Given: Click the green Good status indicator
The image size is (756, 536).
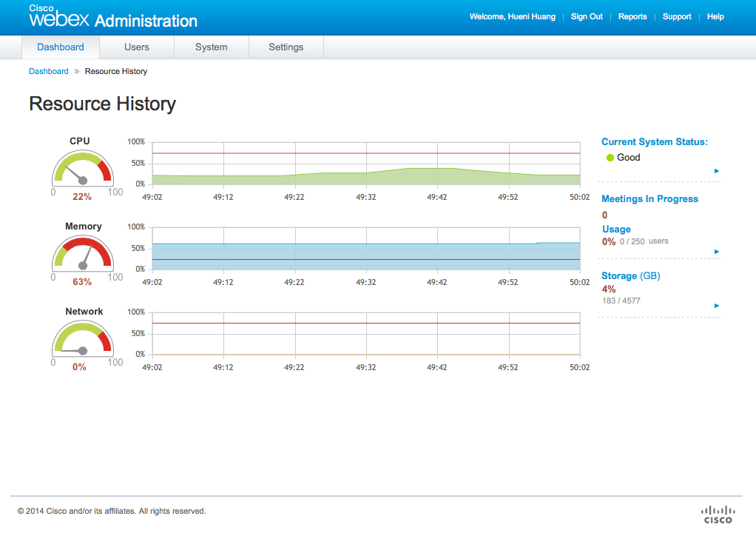Looking at the screenshot, I should 610,158.
